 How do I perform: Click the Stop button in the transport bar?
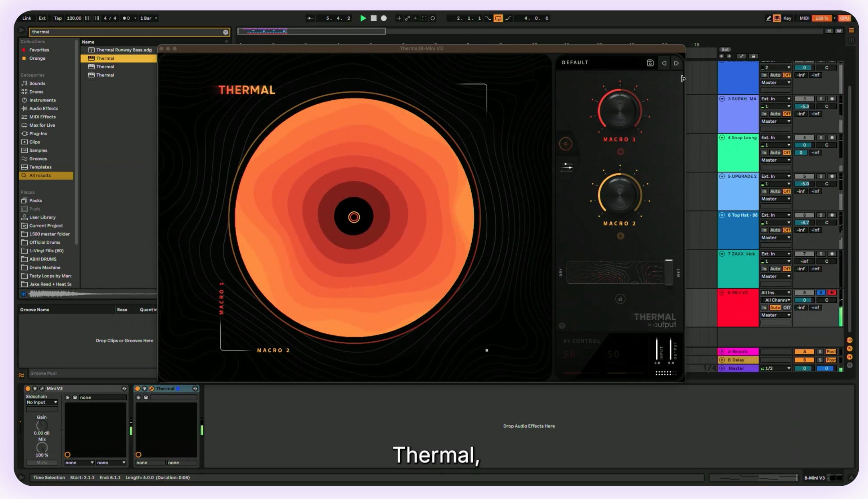coord(373,18)
